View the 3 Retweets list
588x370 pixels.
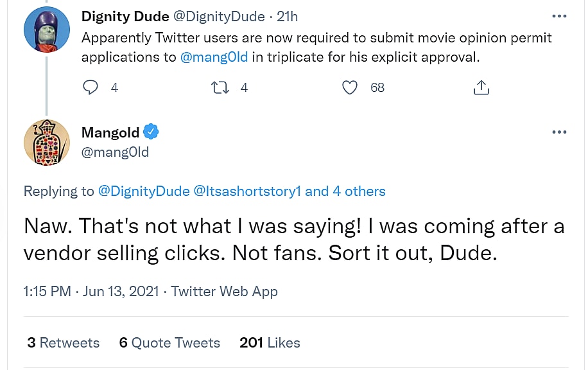point(64,342)
